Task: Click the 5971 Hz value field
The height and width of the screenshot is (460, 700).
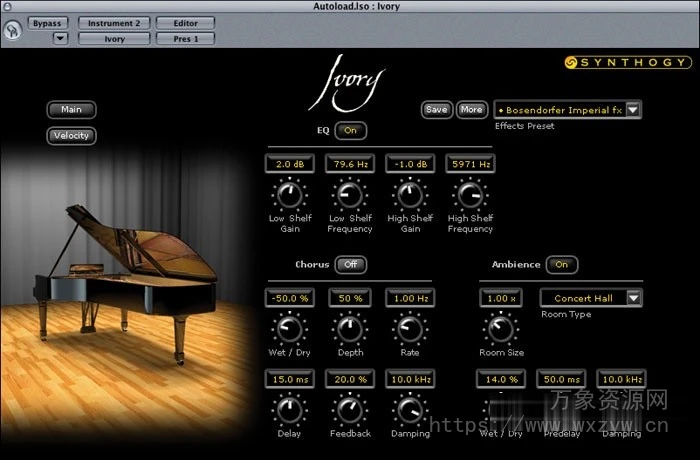Action: pyautogui.click(x=471, y=164)
